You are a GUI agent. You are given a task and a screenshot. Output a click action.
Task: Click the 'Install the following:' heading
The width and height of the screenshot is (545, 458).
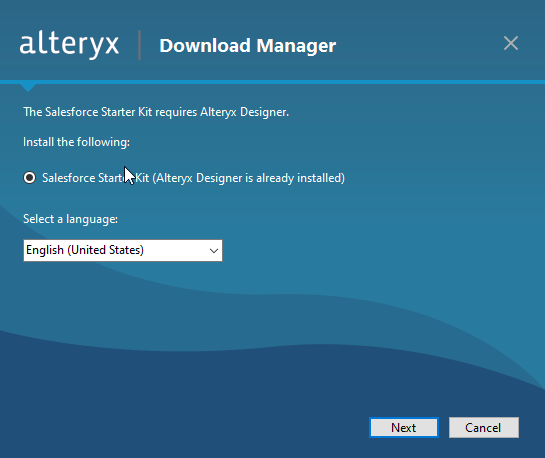point(76,142)
